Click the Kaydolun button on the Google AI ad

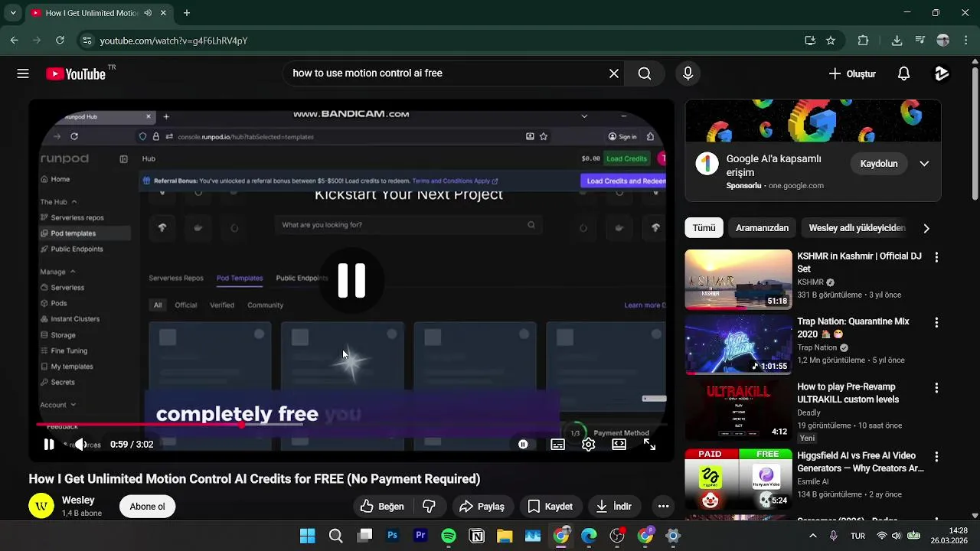(x=878, y=164)
